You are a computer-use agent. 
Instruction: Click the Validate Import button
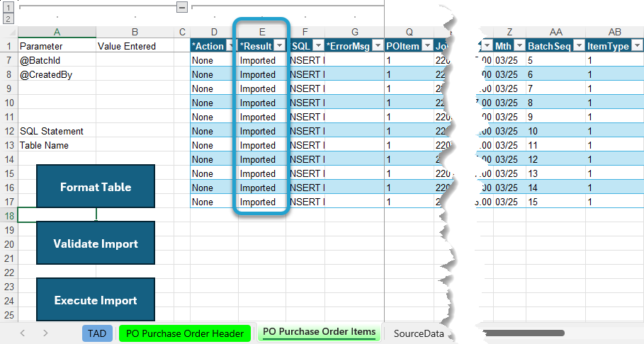[96, 243]
